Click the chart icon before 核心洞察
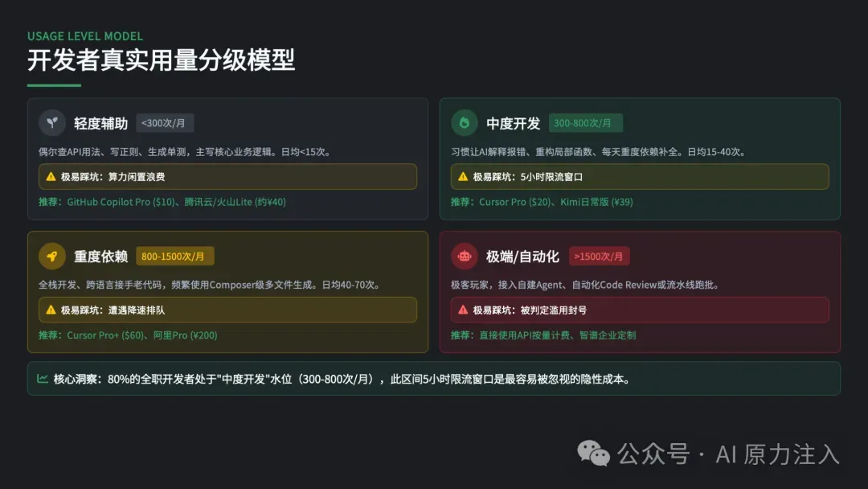Image resolution: width=868 pixels, height=489 pixels. 43,379
